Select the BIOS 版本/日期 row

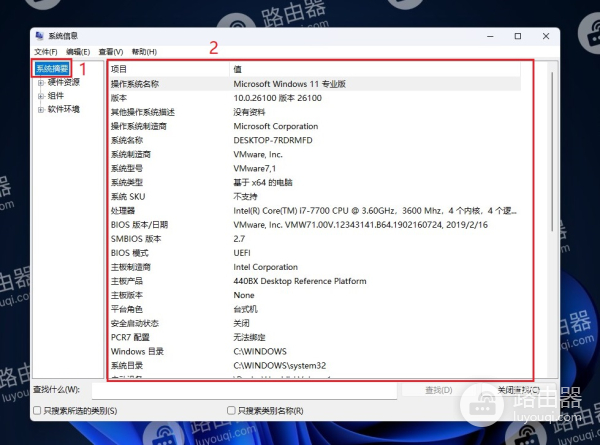click(315, 225)
